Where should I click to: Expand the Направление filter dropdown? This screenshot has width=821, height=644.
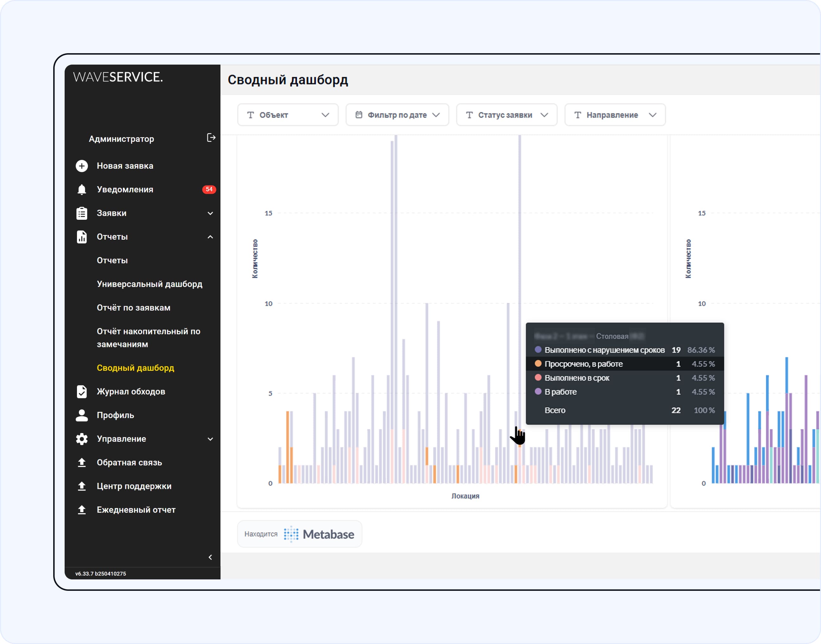click(x=615, y=115)
